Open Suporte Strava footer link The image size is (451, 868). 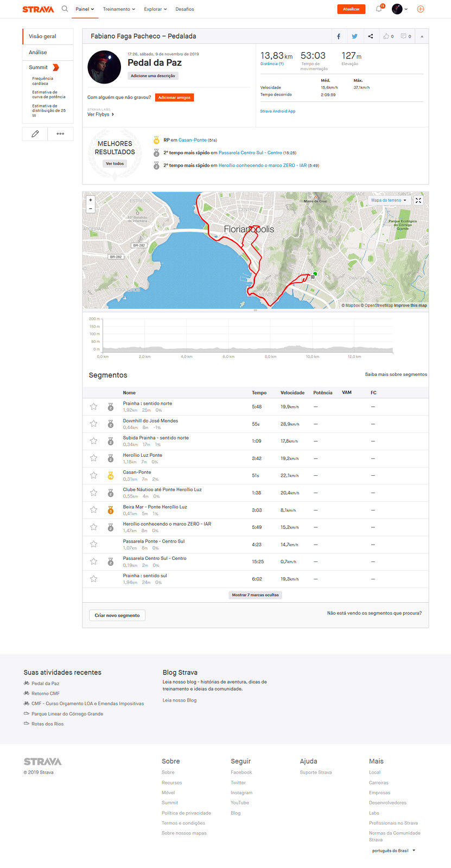(x=316, y=772)
